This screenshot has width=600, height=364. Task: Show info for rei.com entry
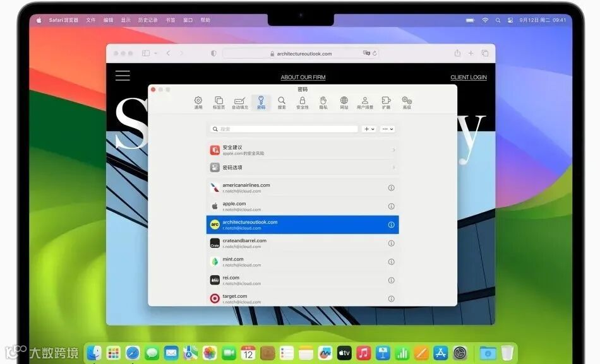tap(391, 280)
